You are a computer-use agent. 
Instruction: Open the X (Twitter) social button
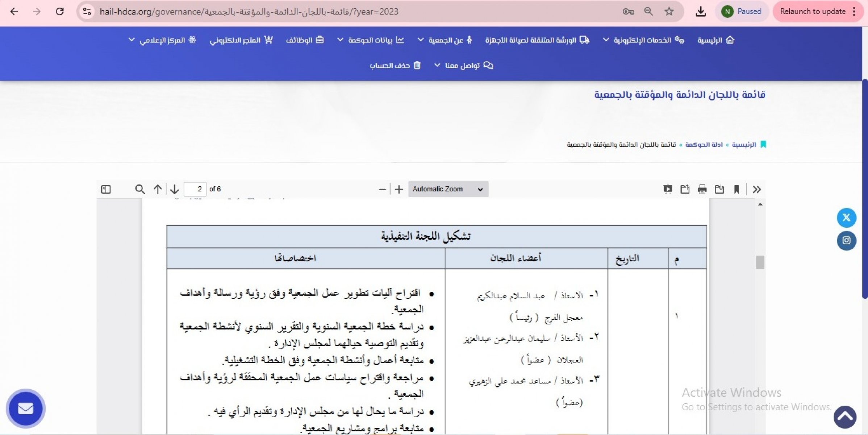click(846, 217)
